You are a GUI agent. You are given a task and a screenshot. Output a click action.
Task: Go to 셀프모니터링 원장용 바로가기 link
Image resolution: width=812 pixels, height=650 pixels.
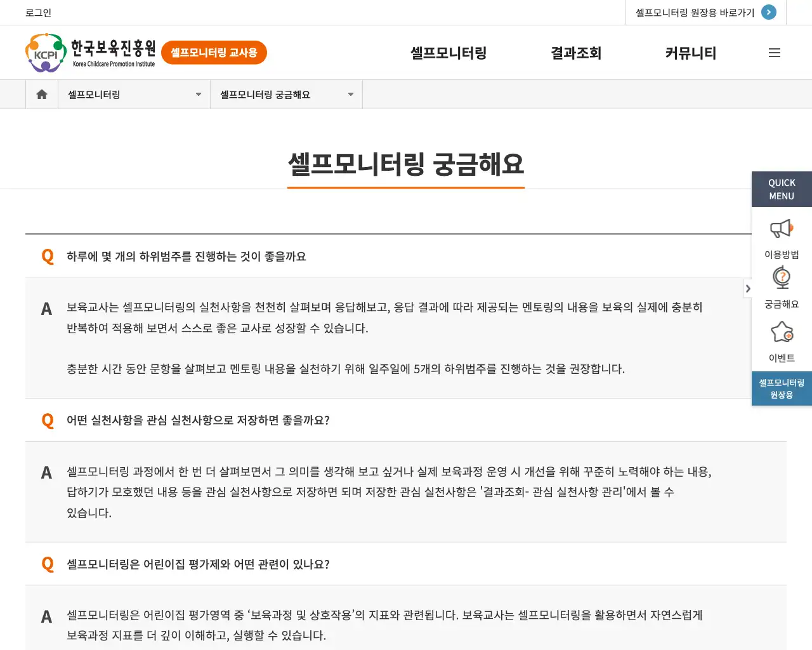pyautogui.click(x=695, y=13)
